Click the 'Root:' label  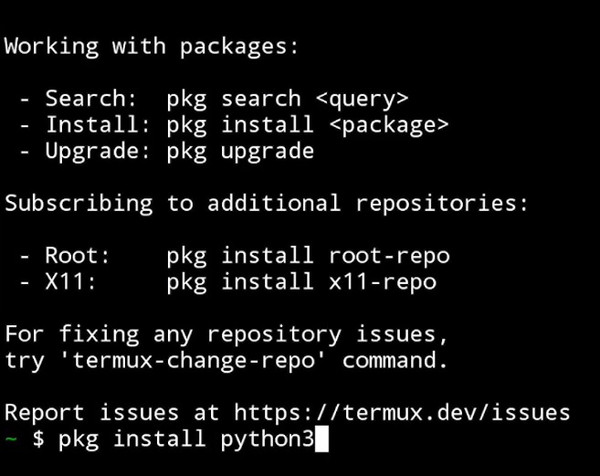[78, 255]
